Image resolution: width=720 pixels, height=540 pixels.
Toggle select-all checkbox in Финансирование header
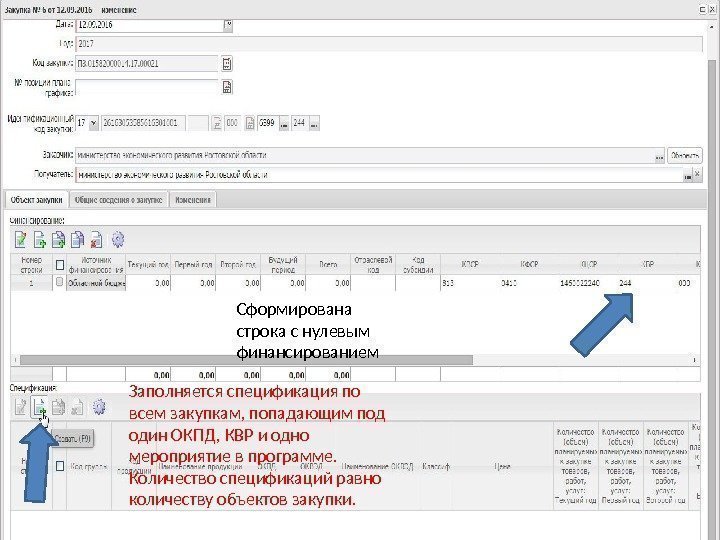coord(60,264)
